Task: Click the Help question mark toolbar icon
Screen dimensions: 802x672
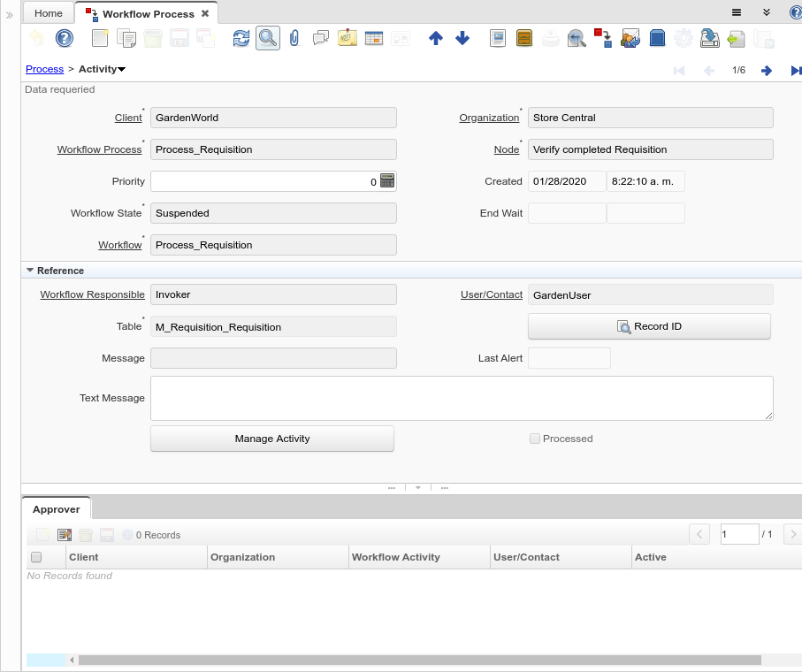Action: pos(65,38)
